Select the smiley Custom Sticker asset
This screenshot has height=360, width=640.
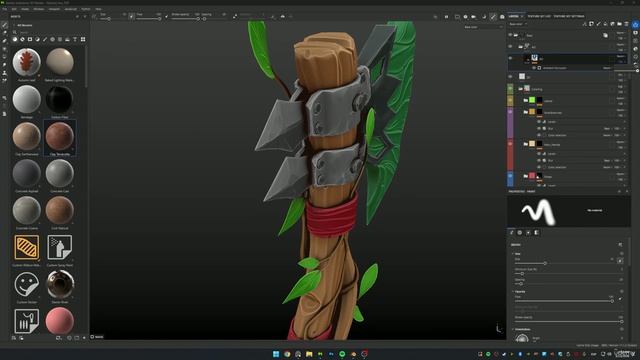coord(27,284)
